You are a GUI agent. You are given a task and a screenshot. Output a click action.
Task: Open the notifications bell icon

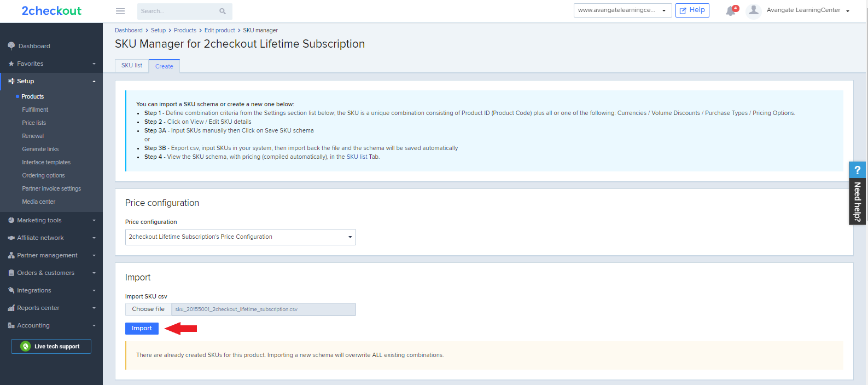(731, 10)
